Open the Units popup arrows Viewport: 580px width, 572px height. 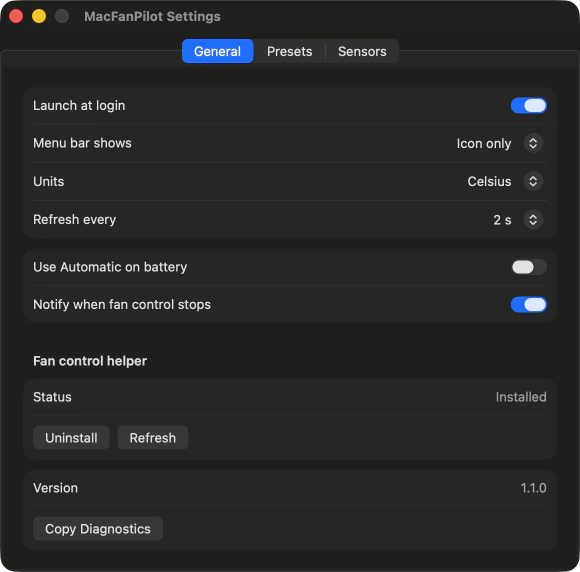533,181
